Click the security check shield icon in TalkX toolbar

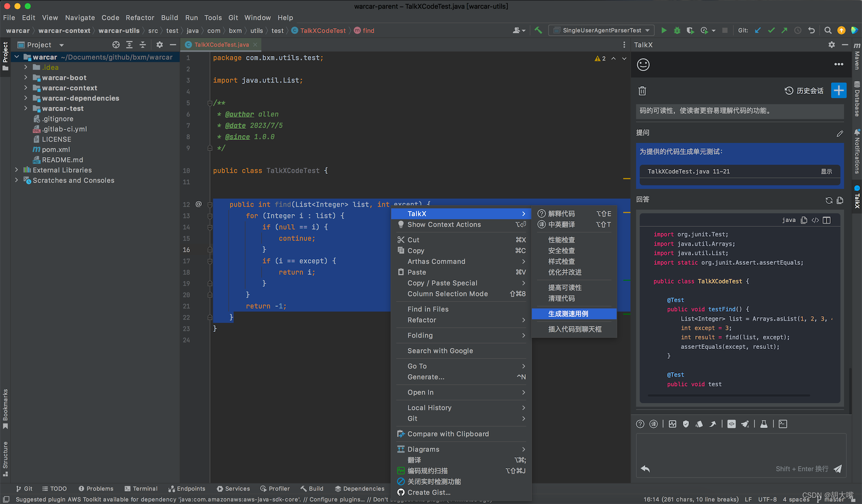click(x=686, y=424)
